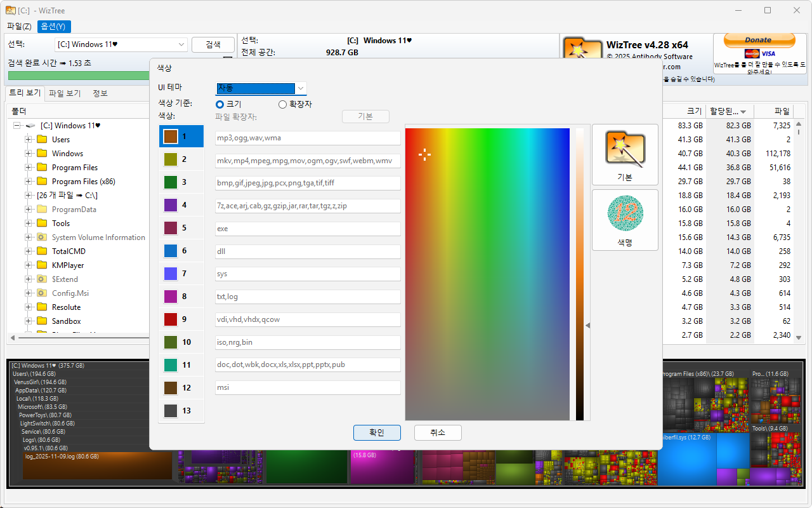This screenshot has height=508, width=812.
Task: Click the Config.Msi folder icon
Action: pyautogui.click(x=42, y=293)
